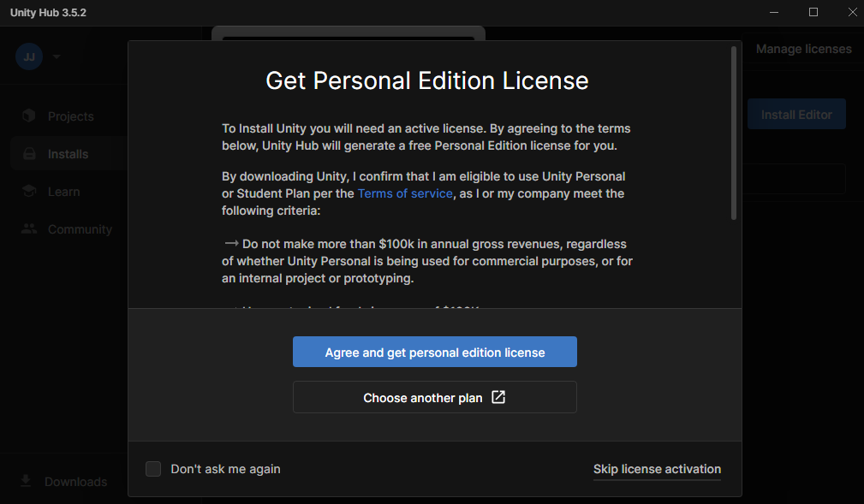Check the Don't ask me again box
The image size is (864, 504).
click(153, 469)
